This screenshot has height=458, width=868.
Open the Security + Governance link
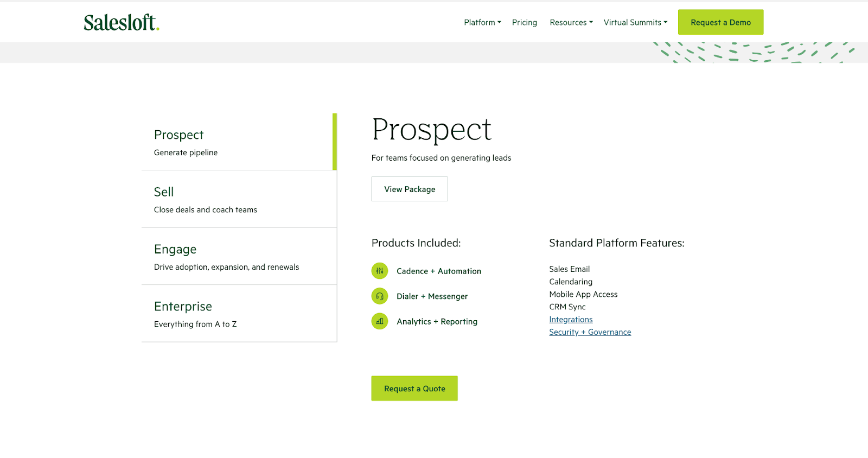click(590, 332)
